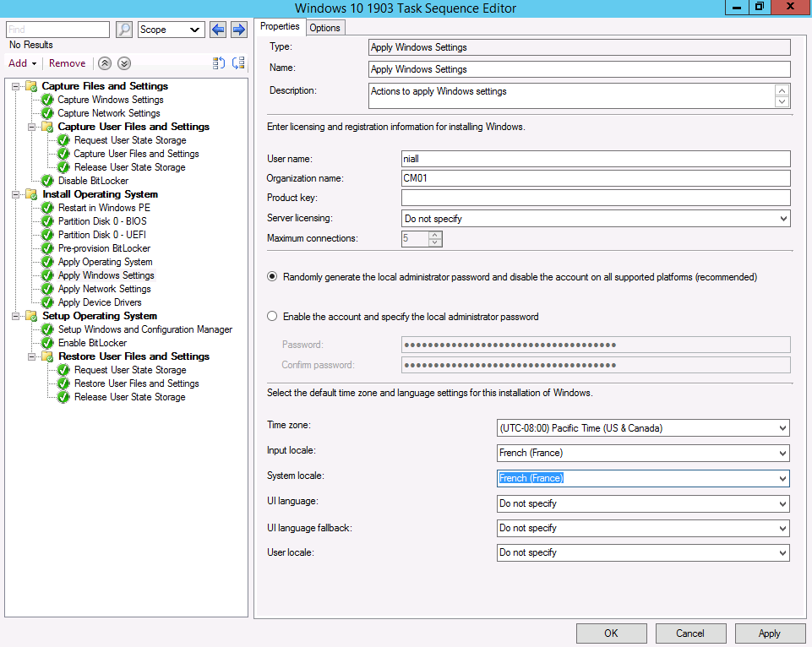This screenshot has height=647, width=812.
Task: Open the Input locale dropdown
Action: [x=643, y=453]
